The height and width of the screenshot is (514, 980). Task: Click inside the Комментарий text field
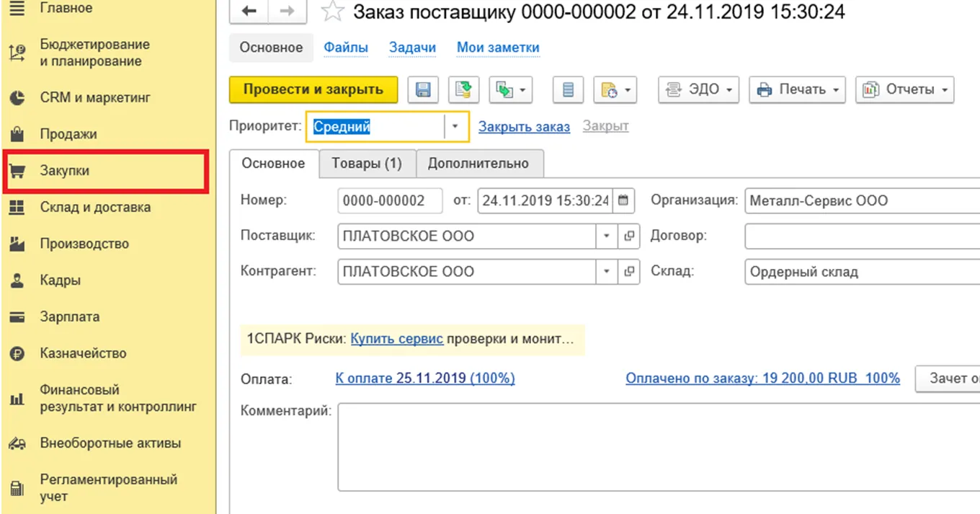(649, 447)
